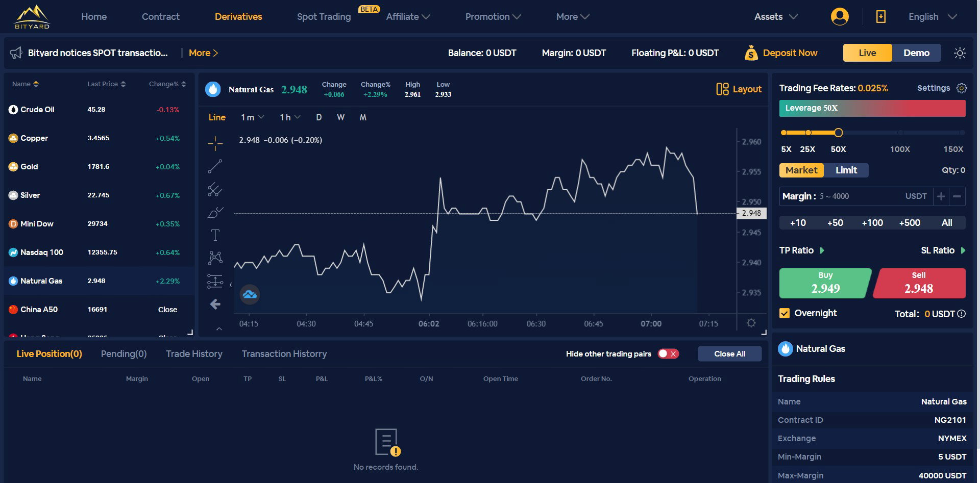Image resolution: width=980 pixels, height=483 pixels.
Task: Expand the 1 m interval dropdown
Action: (x=252, y=117)
